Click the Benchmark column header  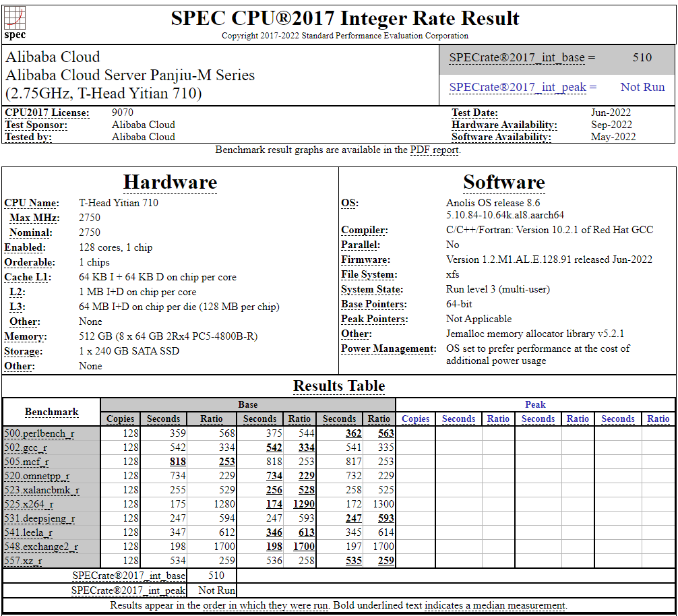pos(51,412)
